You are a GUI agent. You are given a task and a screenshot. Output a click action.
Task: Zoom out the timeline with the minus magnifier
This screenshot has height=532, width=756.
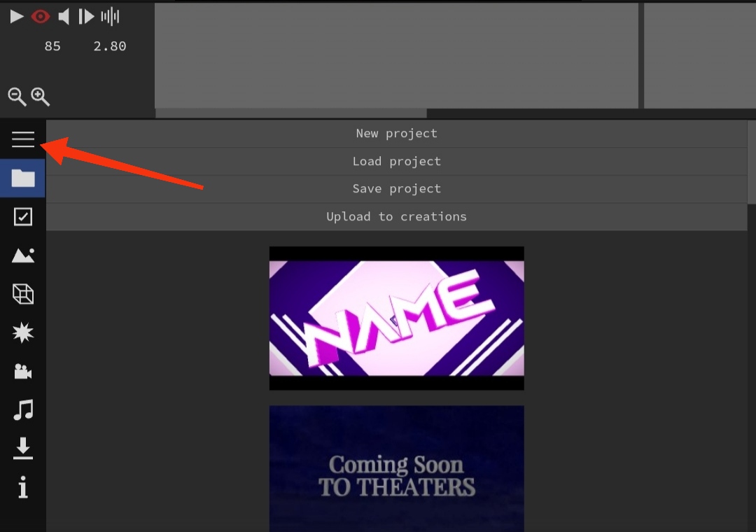click(x=17, y=97)
